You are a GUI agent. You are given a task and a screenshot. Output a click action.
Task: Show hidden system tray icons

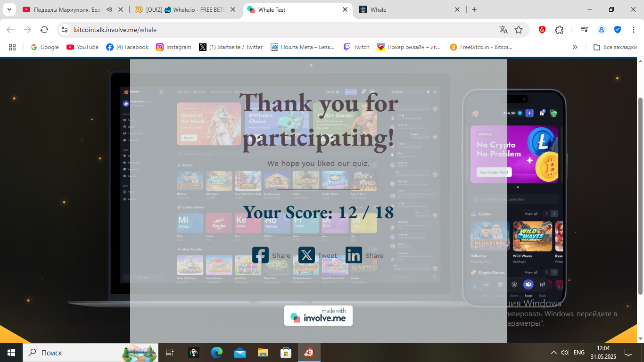553,353
